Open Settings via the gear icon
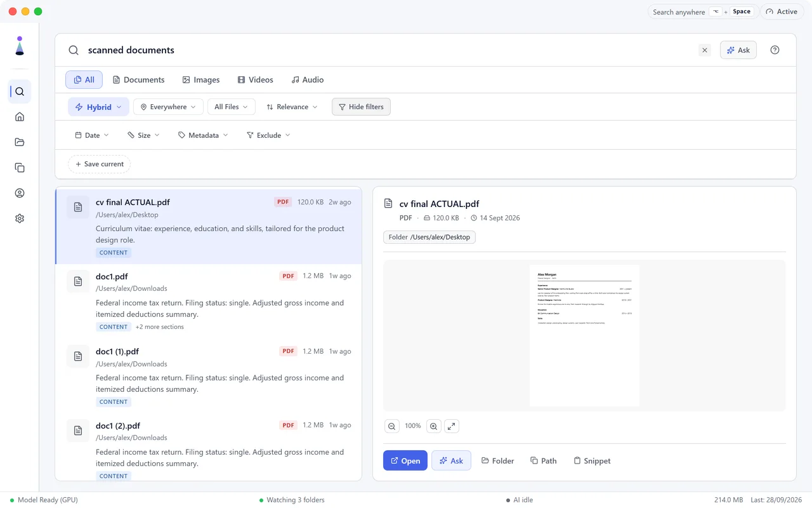This screenshot has height=508, width=812. coord(20,218)
